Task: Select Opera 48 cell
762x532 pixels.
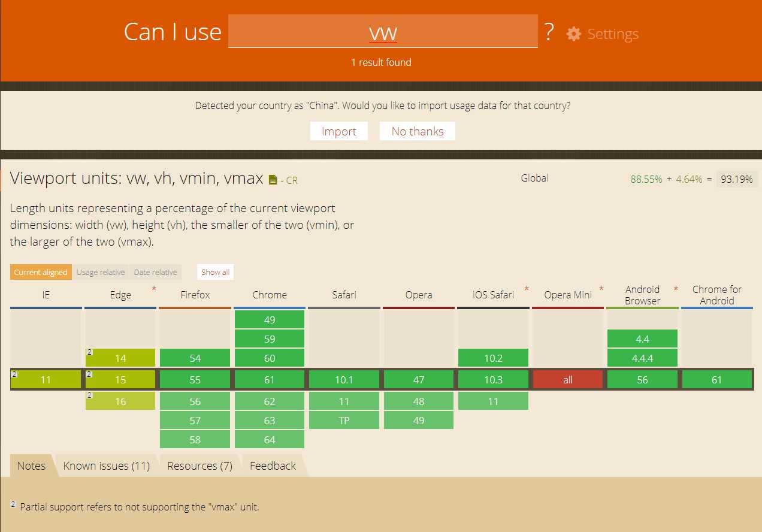Action: tap(419, 401)
